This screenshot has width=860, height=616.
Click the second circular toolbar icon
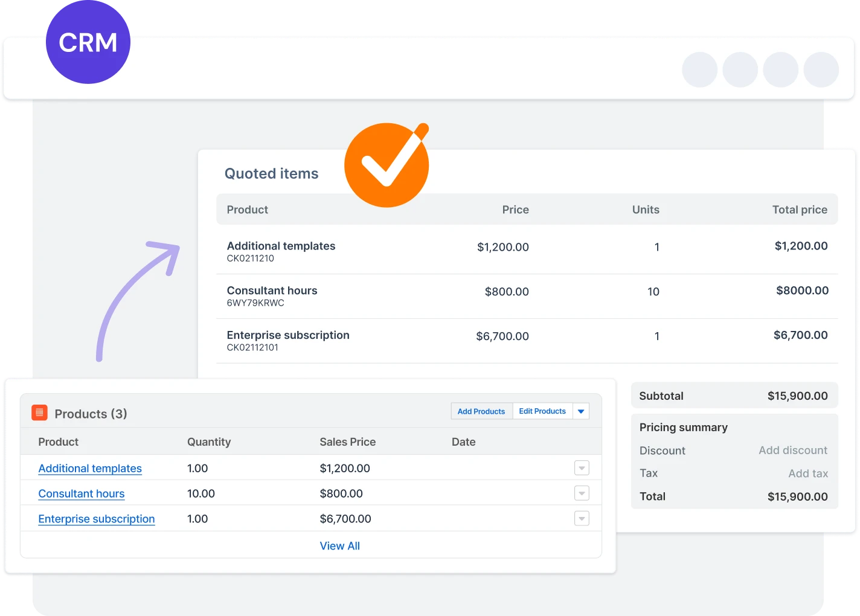coord(740,69)
